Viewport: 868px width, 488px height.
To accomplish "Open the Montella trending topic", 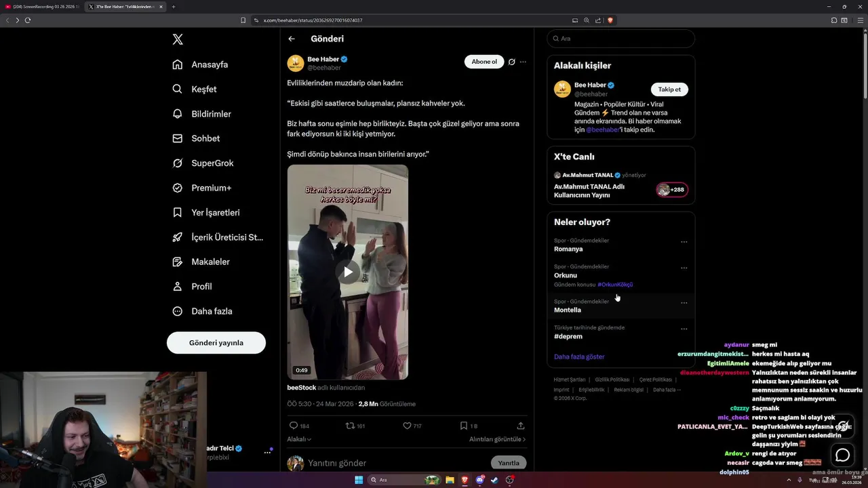I will pyautogui.click(x=568, y=310).
